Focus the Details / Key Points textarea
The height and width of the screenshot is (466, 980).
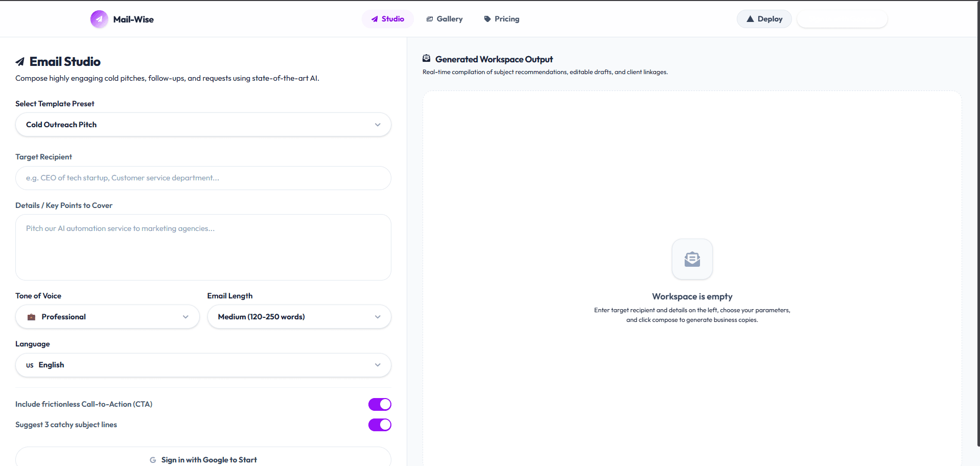click(x=203, y=247)
